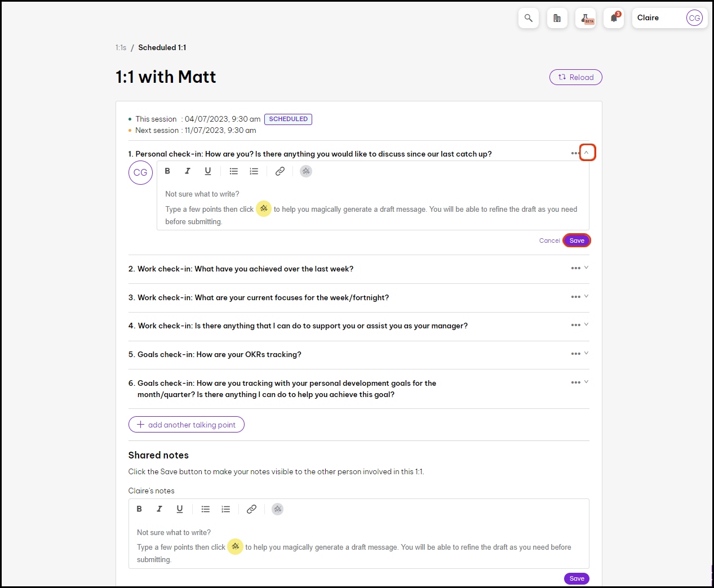Click add another talking point

(x=186, y=425)
